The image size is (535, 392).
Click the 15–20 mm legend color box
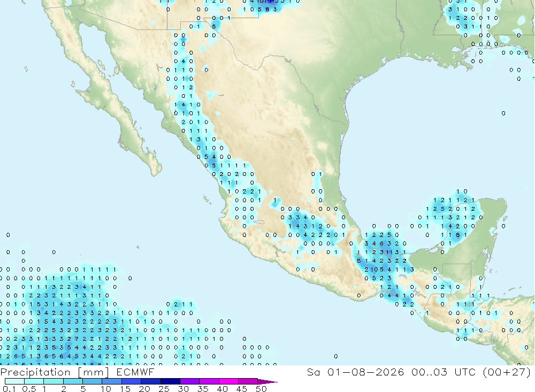132,381
